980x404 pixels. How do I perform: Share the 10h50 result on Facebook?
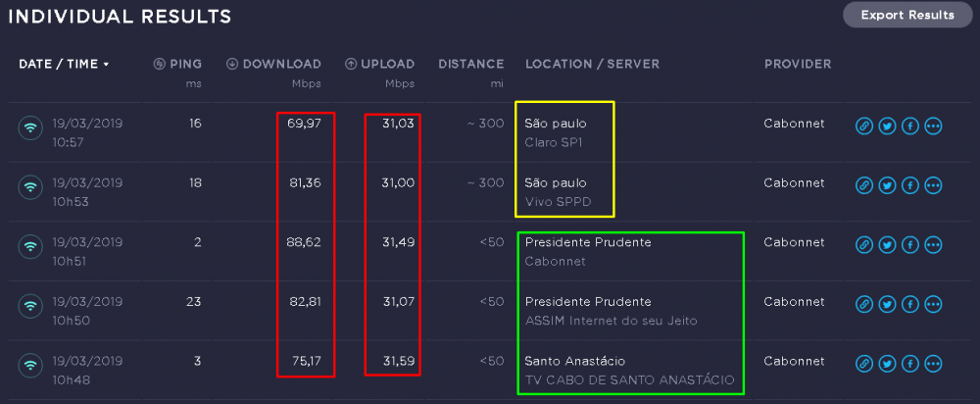(x=909, y=304)
